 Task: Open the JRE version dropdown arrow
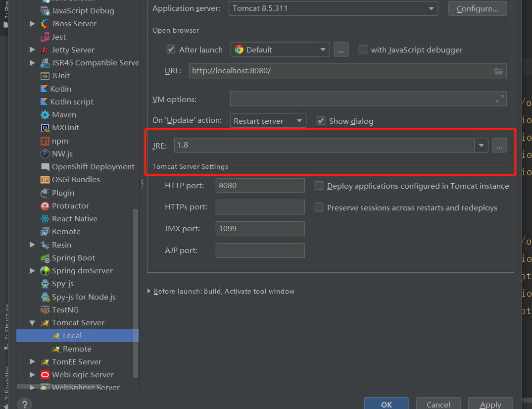(x=481, y=145)
